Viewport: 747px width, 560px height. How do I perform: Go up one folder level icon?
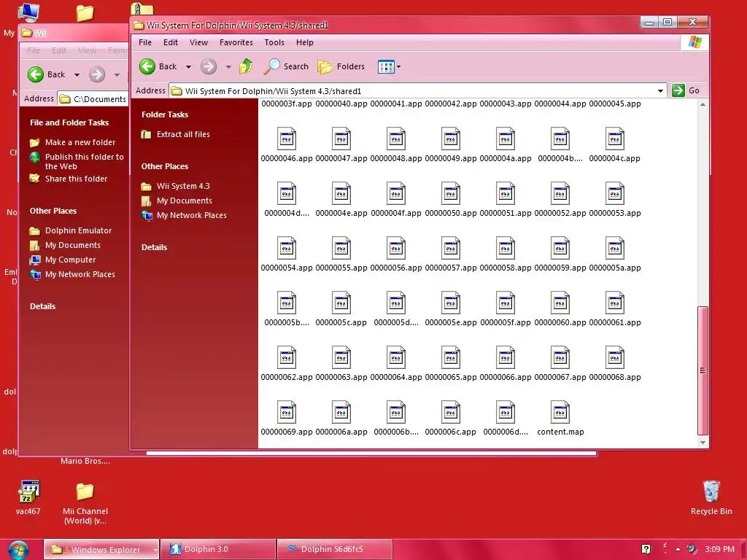pos(247,66)
